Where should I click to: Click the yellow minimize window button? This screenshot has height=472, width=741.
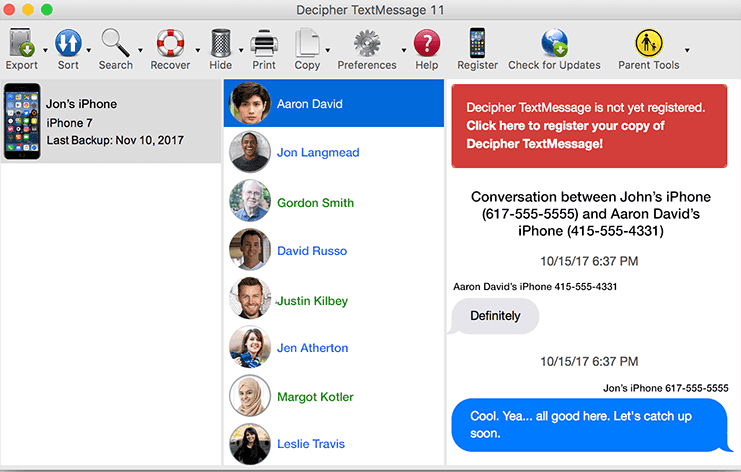[28, 9]
